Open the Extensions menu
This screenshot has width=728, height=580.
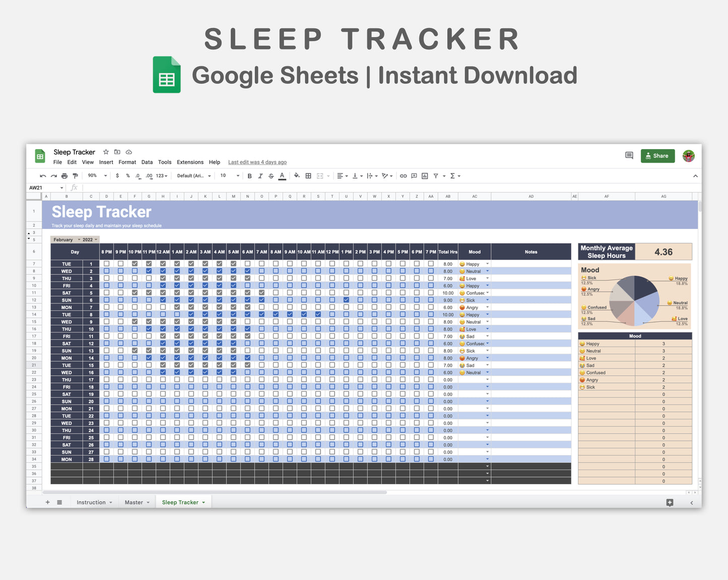[190, 162]
